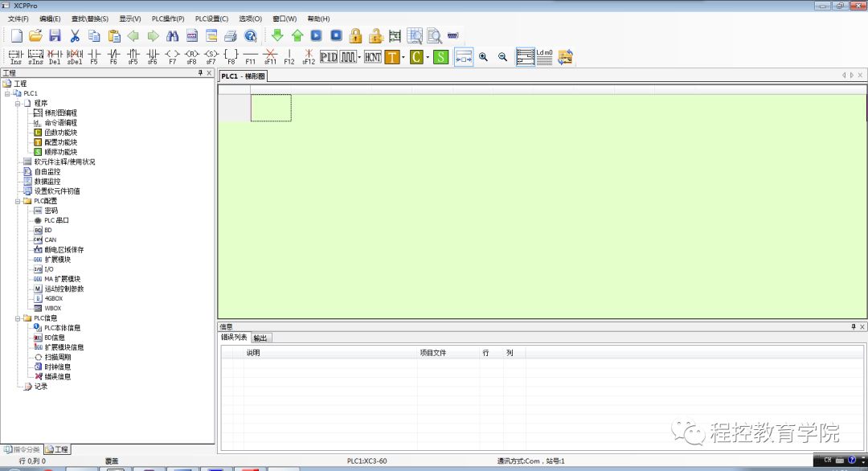Viewport: 868px width, 471px height.
Task: Open the 文件(F) menu
Action: (x=18, y=18)
